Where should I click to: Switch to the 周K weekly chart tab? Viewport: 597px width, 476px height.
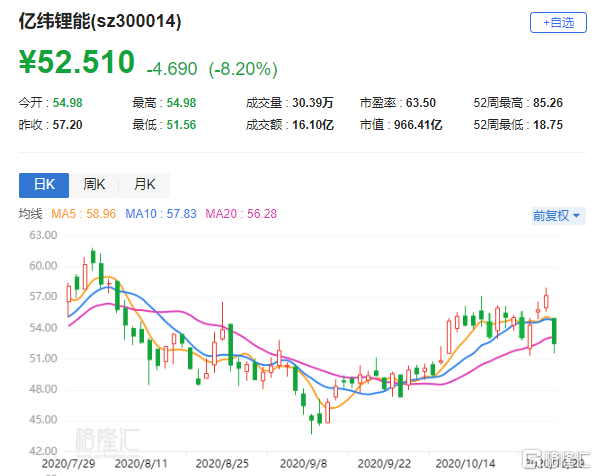pos(94,185)
